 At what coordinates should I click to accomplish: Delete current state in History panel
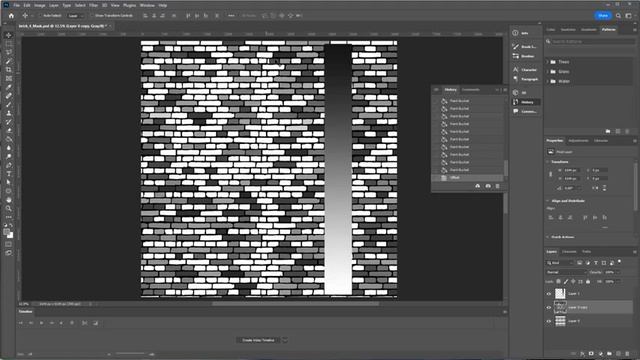498,186
